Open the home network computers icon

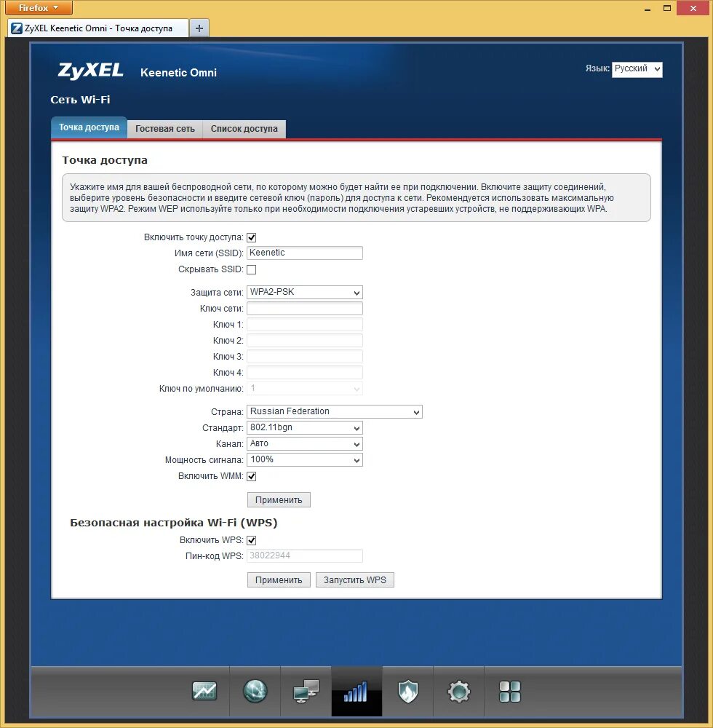pos(306,691)
